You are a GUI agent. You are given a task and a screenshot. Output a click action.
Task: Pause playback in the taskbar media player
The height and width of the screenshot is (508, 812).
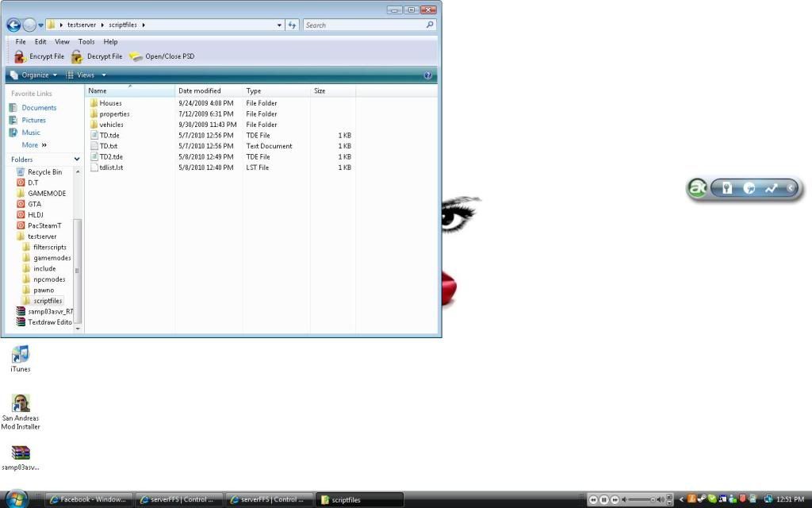[603, 500]
